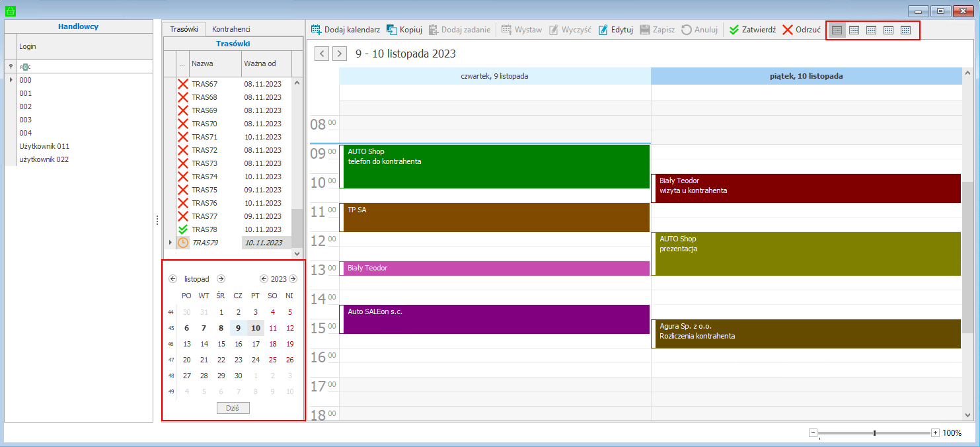Click the Login filter input field
Viewport: 980px width, 447px height.
pos(83,66)
